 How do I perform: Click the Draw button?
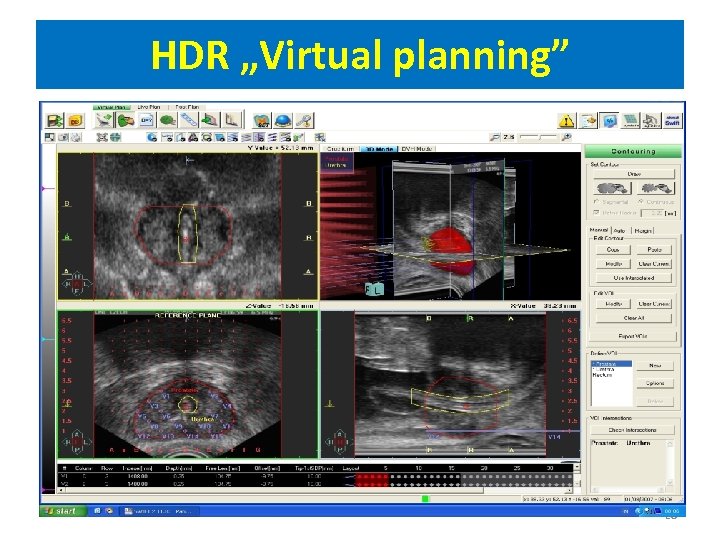tap(634, 174)
